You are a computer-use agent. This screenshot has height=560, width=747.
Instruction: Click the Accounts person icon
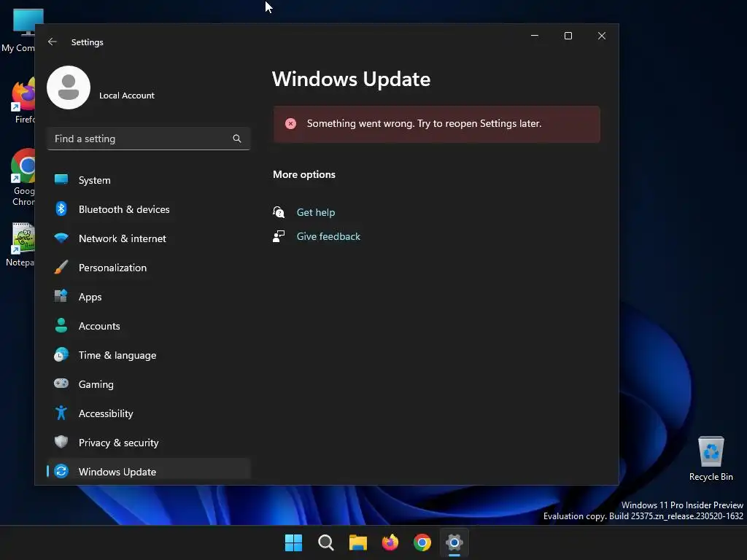point(61,325)
